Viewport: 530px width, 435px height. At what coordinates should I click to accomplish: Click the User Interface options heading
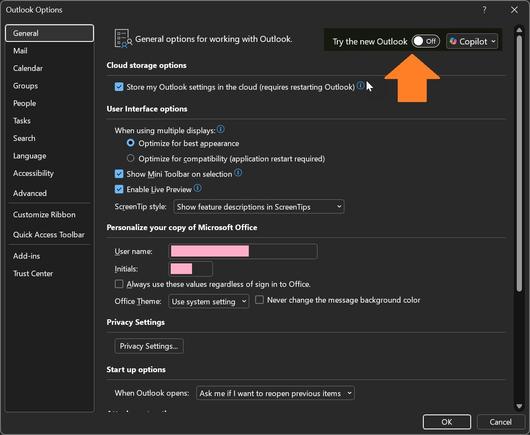[x=147, y=109]
